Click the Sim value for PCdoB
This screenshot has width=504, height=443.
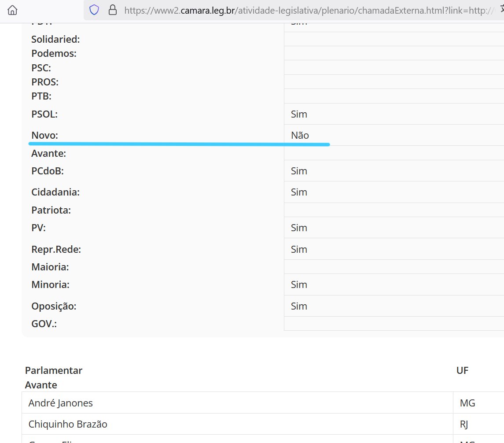(299, 171)
